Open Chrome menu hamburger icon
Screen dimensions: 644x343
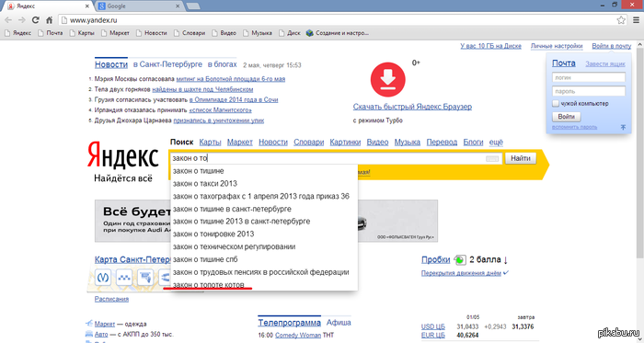pyautogui.click(x=637, y=19)
